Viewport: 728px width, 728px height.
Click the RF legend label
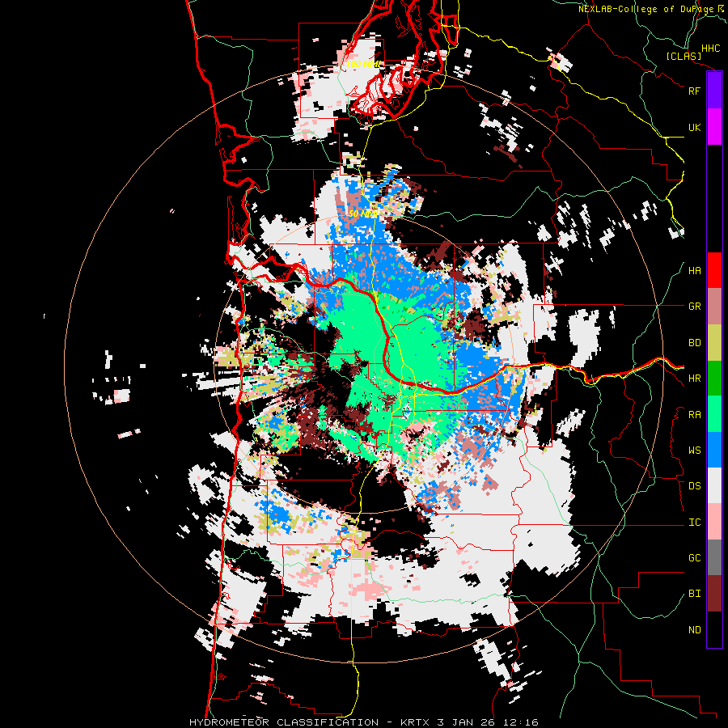694,91
